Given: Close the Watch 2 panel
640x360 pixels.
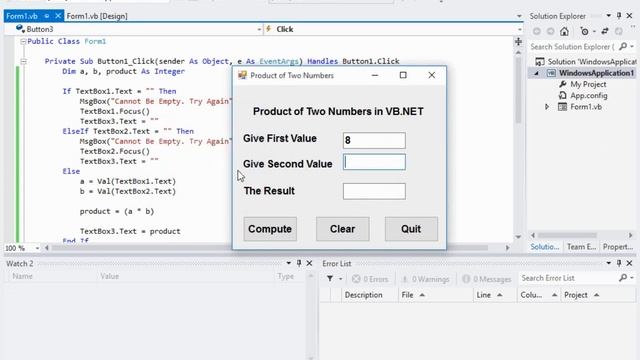Looking at the screenshot, I should coord(309,263).
